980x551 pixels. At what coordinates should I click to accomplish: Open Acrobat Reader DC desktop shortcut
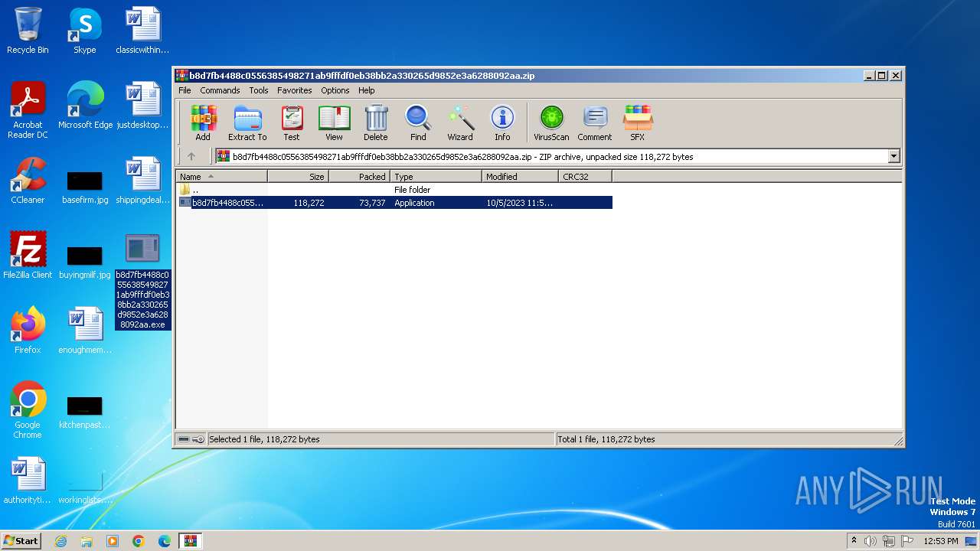(28, 109)
